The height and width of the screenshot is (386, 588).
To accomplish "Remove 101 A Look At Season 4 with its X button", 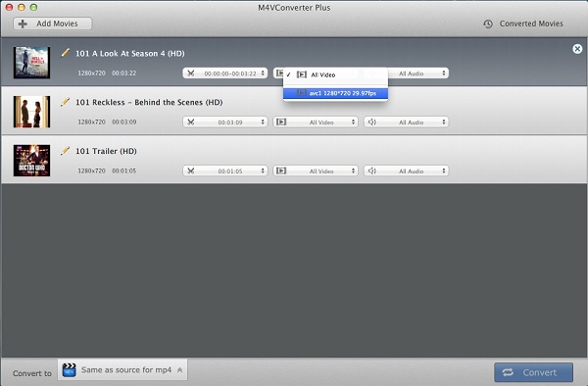I will pyautogui.click(x=577, y=49).
